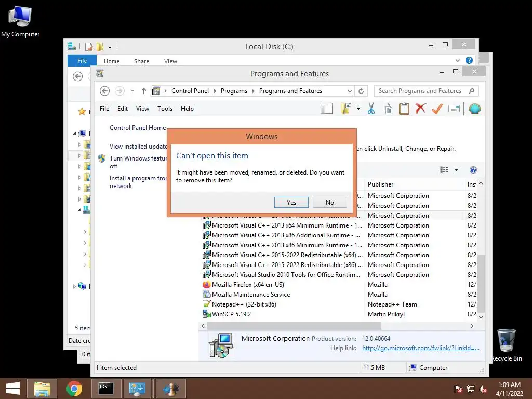The image size is (532, 399).
Task: Click No in the Windows dialog
Action: pyautogui.click(x=330, y=202)
